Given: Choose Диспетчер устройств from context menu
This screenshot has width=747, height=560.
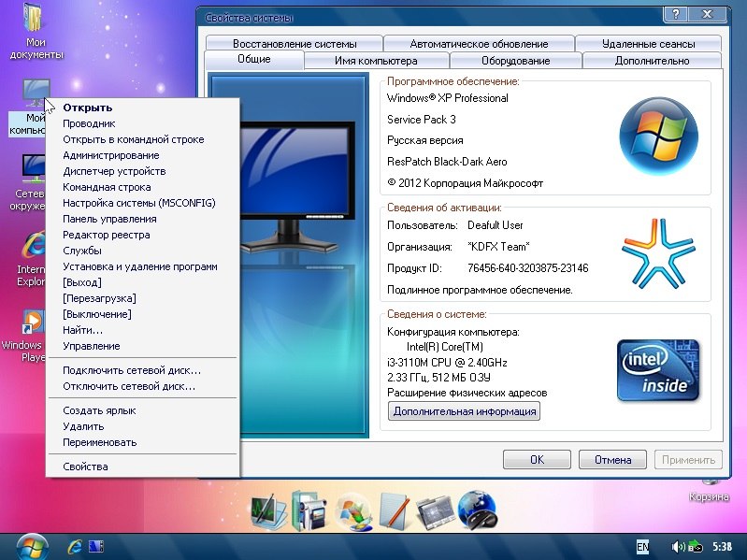Looking at the screenshot, I should tap(114, 171).
